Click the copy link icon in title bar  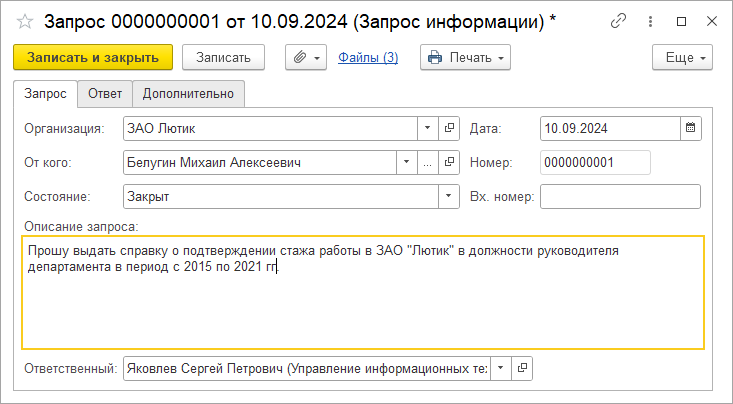tap(619, 21)
